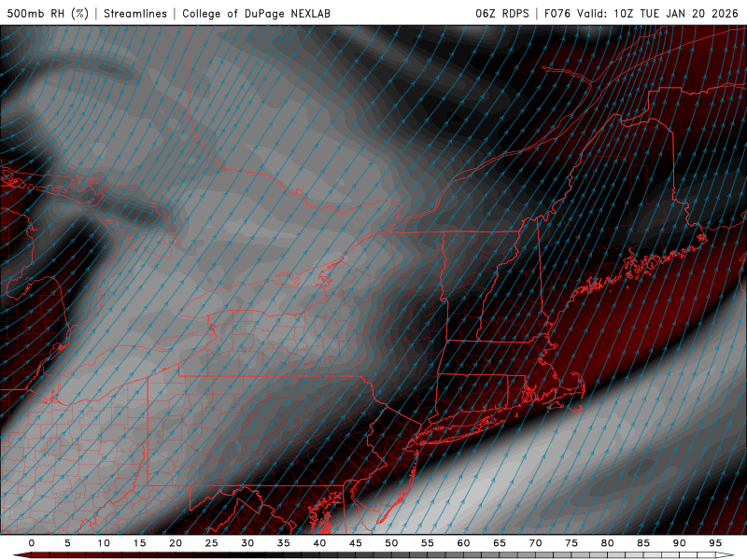Click the colorbar label '25'
Viewport: 747px width, 560px height.
(x=212, y=543)
